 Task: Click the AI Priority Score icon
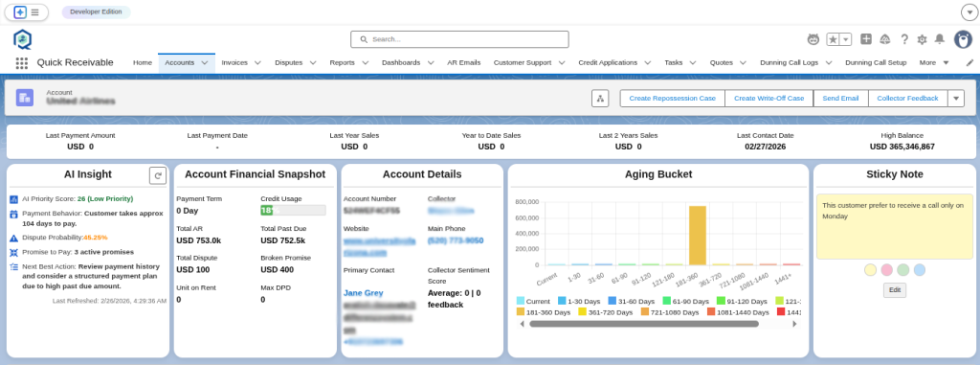pos(13,199)
